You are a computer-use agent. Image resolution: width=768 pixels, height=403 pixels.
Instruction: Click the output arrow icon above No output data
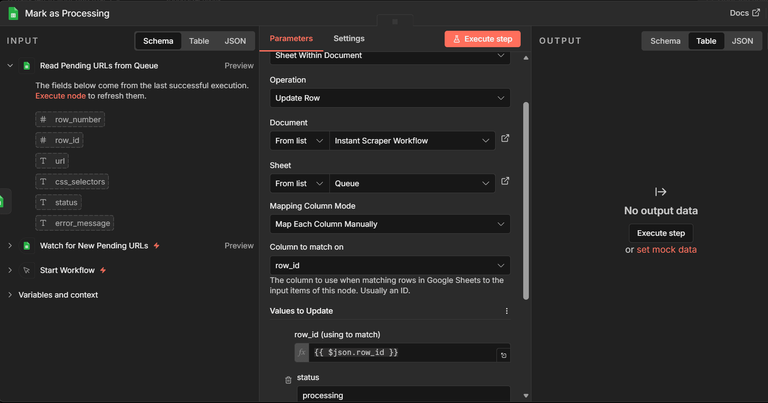tap(660, 192)
